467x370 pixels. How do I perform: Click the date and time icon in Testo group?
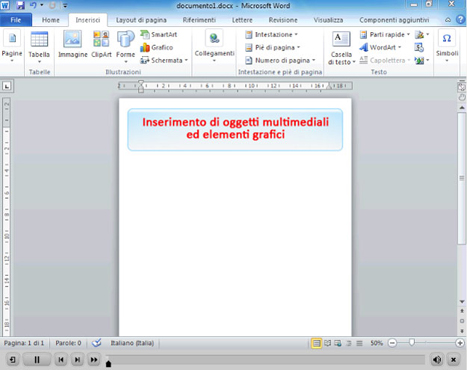(x=419, y=47)
